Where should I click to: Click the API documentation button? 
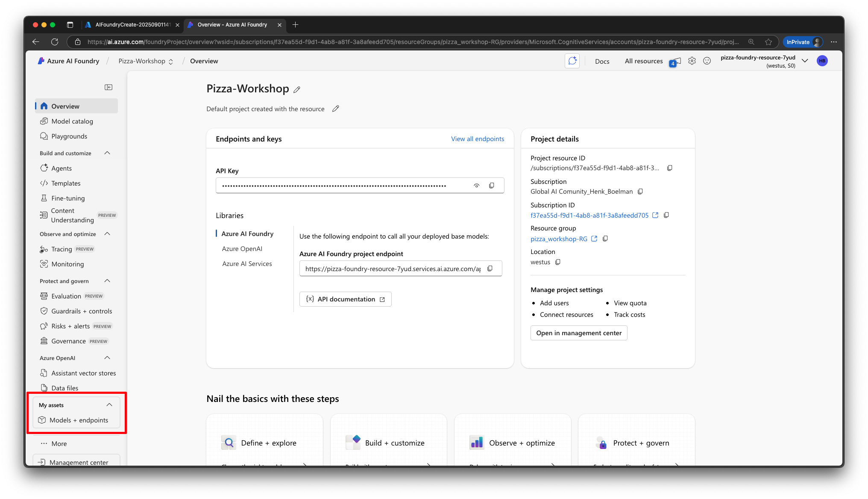(x=345, y=299)
